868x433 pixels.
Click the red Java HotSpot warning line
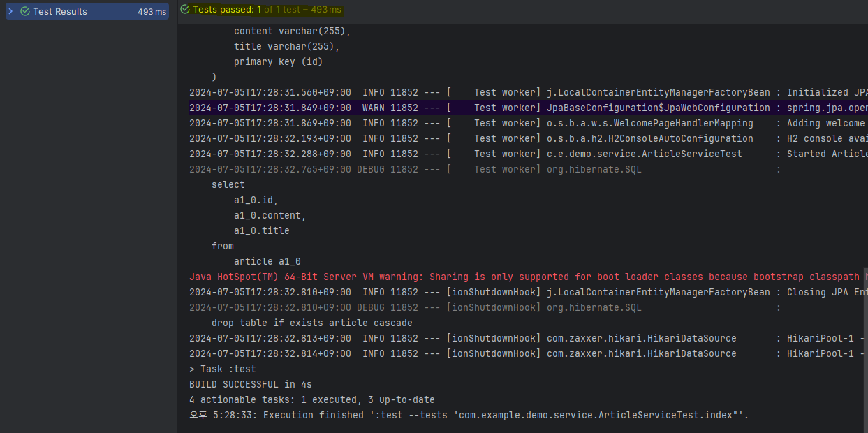[528, 277]
